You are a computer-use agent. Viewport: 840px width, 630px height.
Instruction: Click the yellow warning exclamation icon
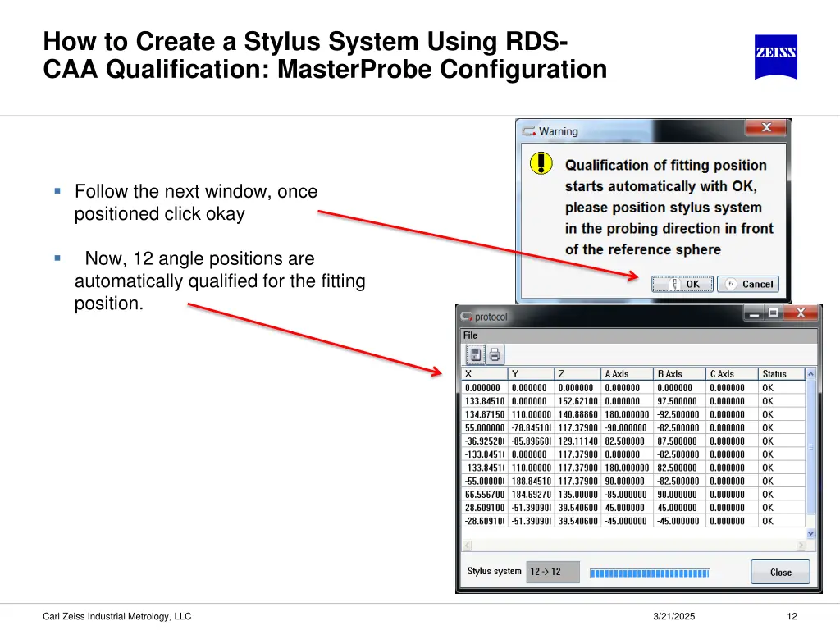click(x=541, y=162)
